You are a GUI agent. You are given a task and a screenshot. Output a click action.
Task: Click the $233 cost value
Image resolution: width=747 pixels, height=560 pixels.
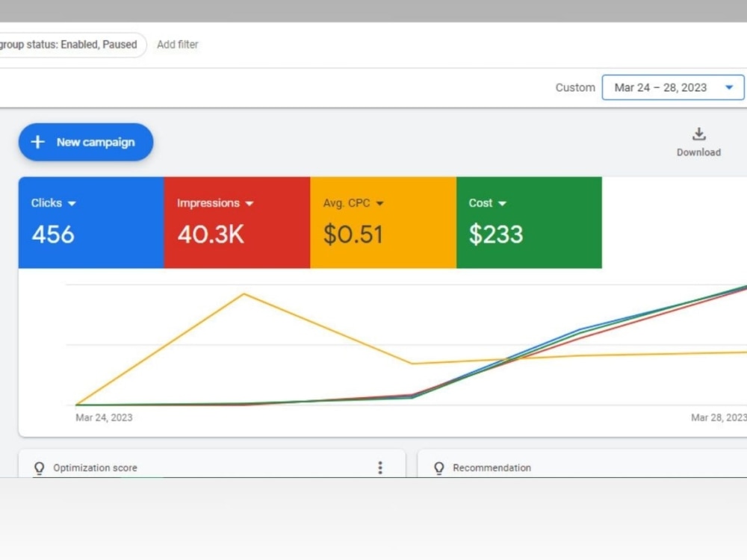[496, 234]
